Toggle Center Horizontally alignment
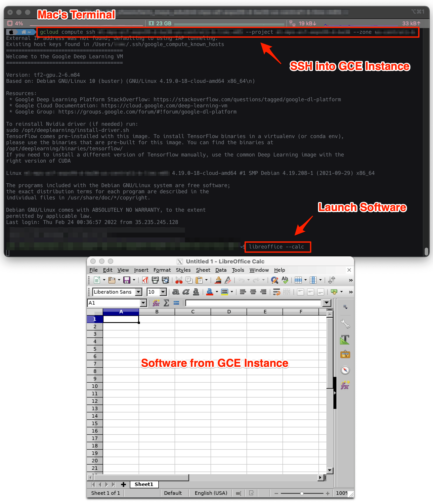433x504 pixels. pos(253,292)
